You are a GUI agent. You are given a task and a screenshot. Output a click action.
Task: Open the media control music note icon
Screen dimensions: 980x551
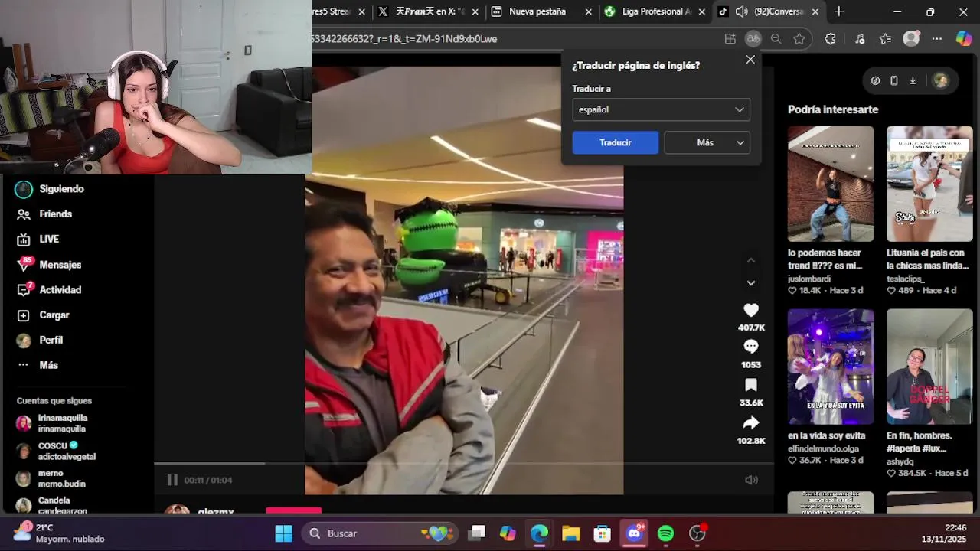(x=860, y=39)
